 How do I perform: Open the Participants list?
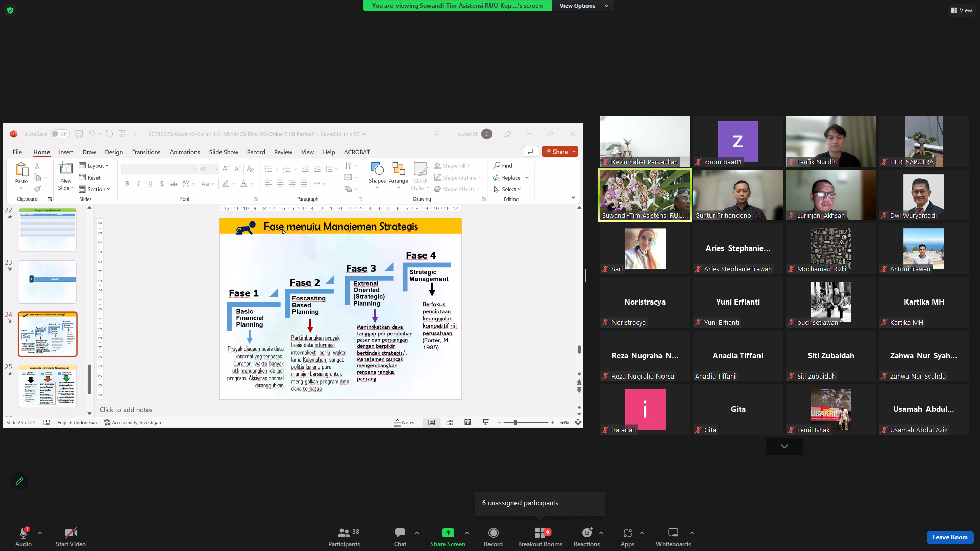344,537
